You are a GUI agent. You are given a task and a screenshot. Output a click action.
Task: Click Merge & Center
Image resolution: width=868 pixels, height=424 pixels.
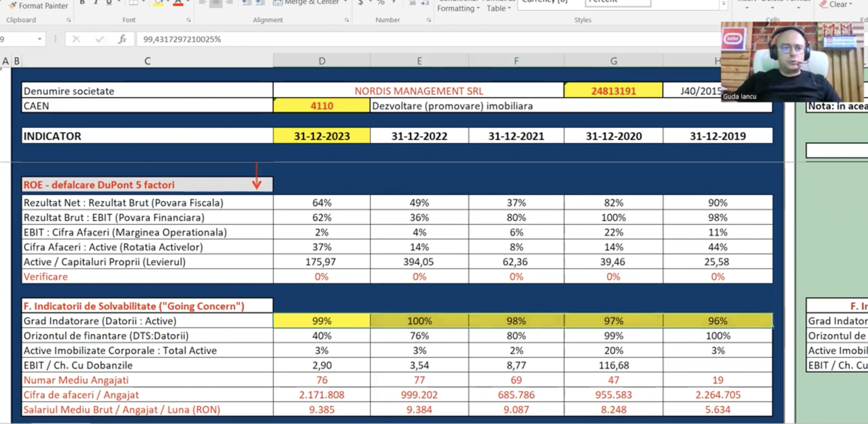(x=306, y=3)
